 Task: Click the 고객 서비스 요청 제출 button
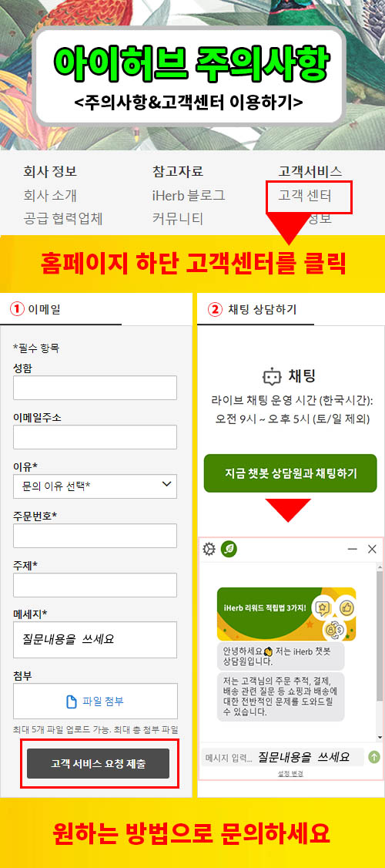click(98, 764)
